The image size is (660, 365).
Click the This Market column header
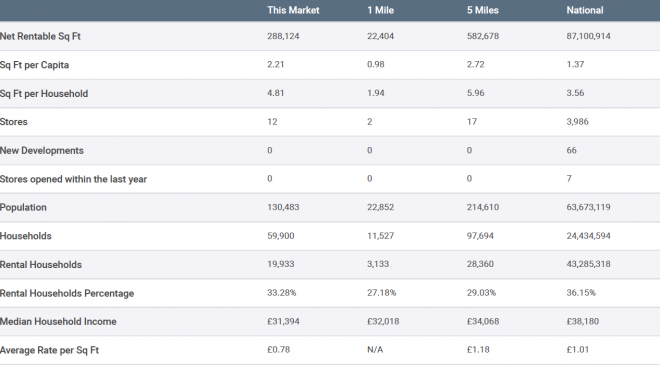point(293,10)
